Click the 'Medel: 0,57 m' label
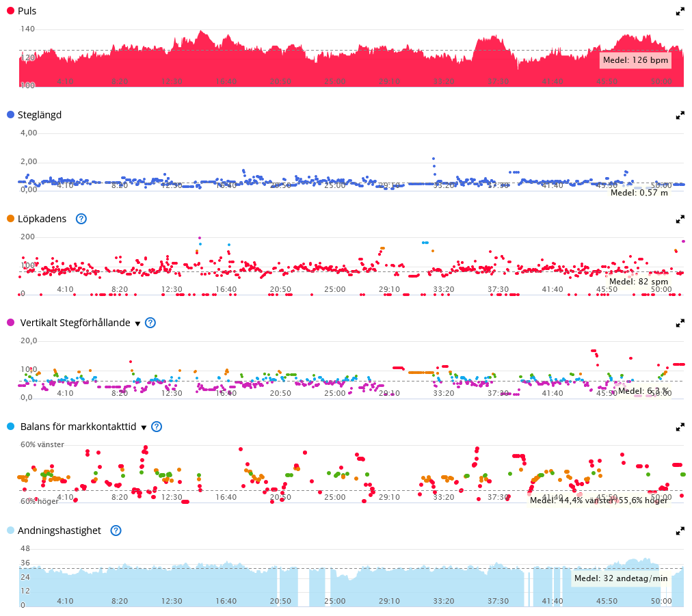 tap(639, 193)
